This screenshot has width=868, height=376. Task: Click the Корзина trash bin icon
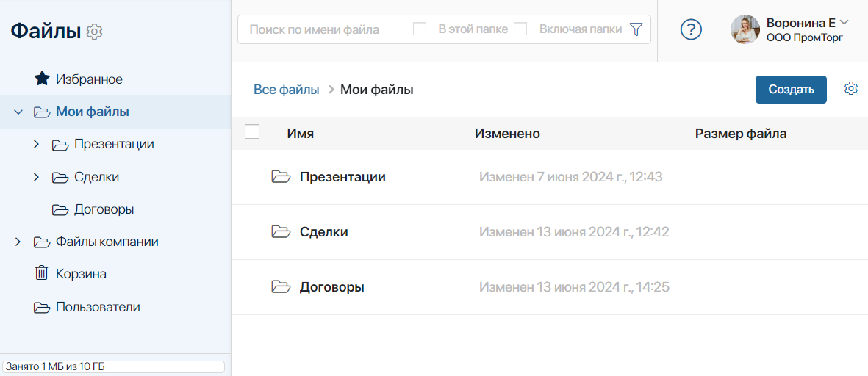(41, 273)
